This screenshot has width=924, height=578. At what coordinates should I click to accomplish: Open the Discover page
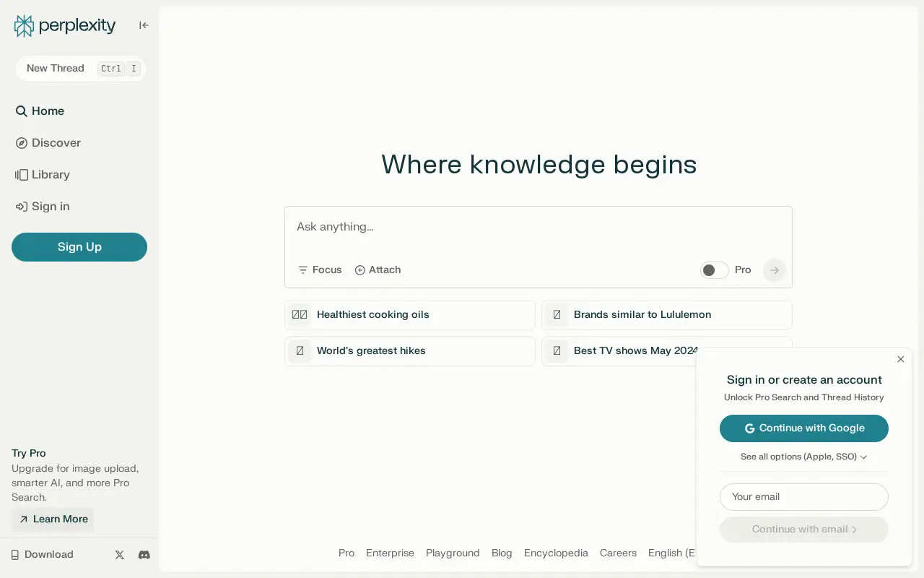coord(48,143)
